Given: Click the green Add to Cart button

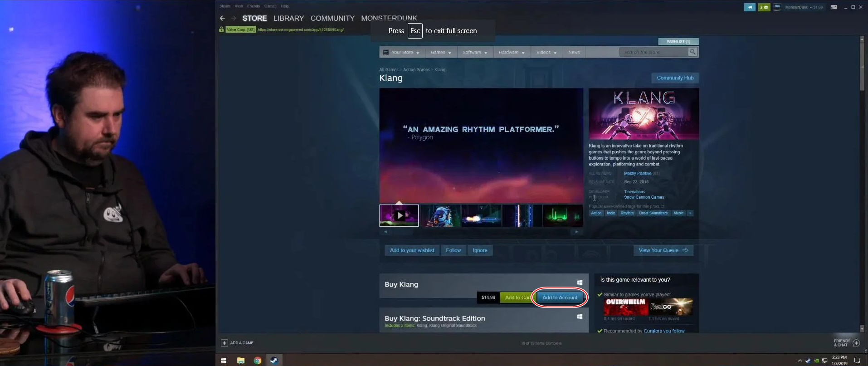Looking at the screenshot, I should tap(517, 298).
